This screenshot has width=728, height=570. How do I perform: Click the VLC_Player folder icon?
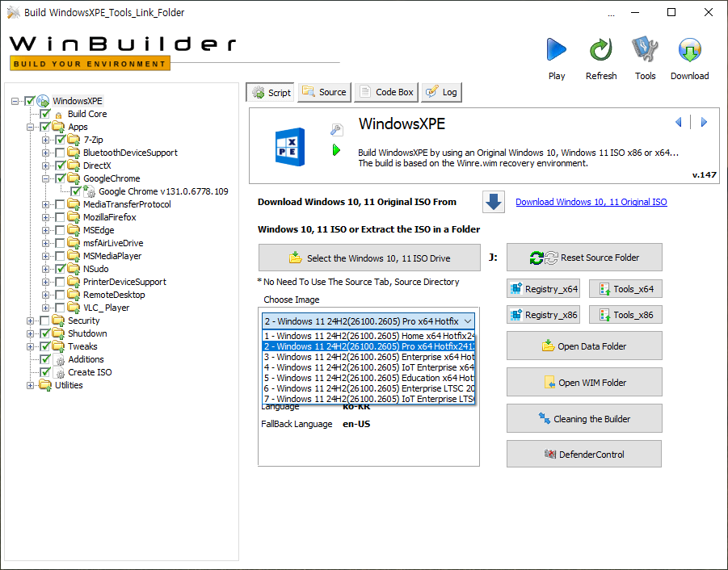[74, 308]
